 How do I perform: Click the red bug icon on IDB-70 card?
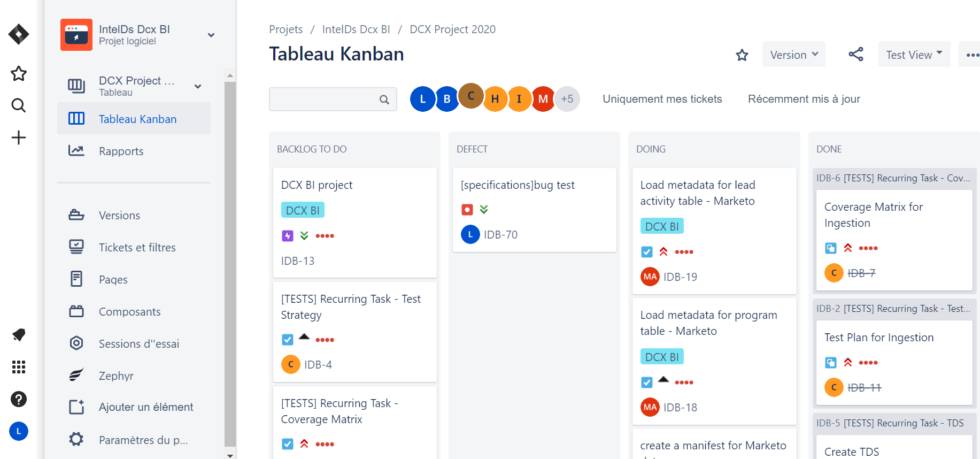pyautogui.click(x=467, y=209)
